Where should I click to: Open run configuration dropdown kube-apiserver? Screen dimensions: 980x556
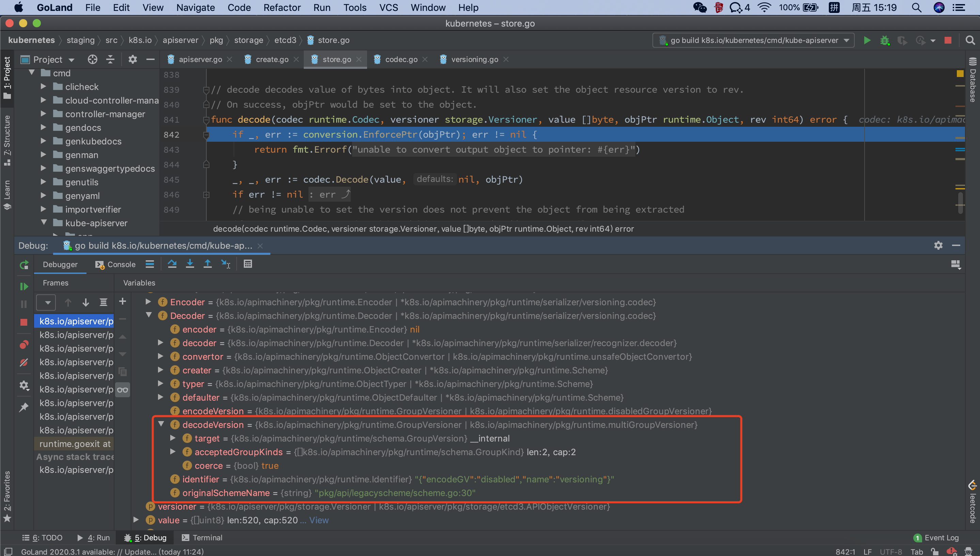tap(753, 40)
